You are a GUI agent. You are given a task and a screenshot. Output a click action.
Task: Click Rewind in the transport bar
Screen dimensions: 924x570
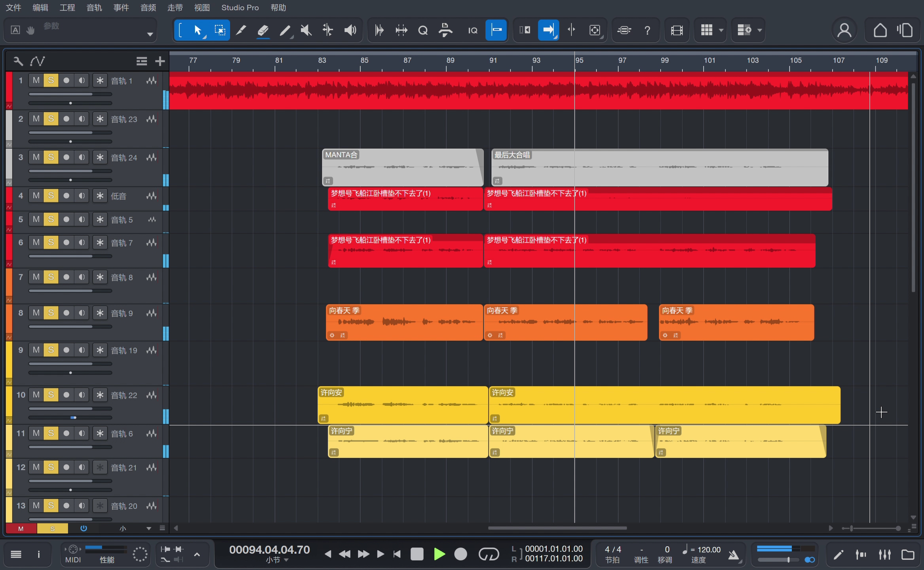click(345, 554)
